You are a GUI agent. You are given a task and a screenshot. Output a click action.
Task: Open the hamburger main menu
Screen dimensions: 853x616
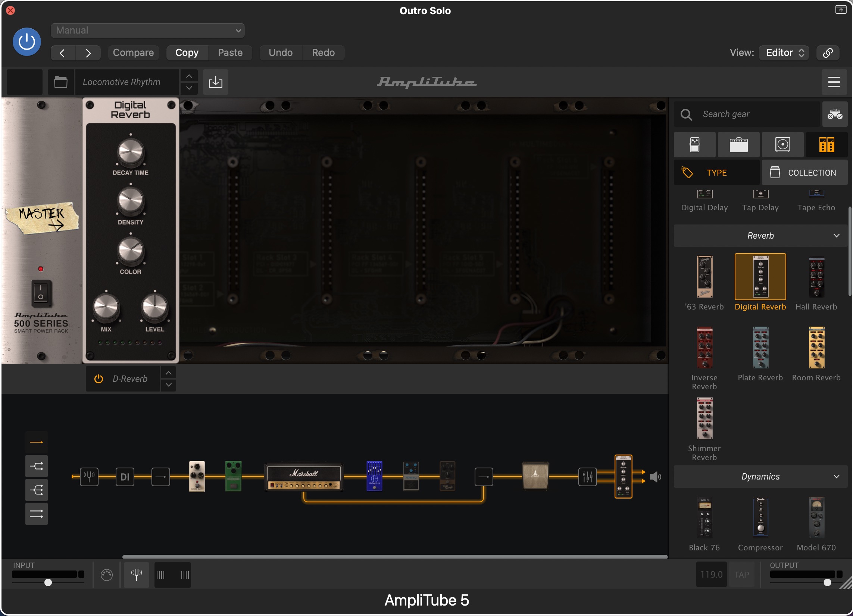coord(834,82)
